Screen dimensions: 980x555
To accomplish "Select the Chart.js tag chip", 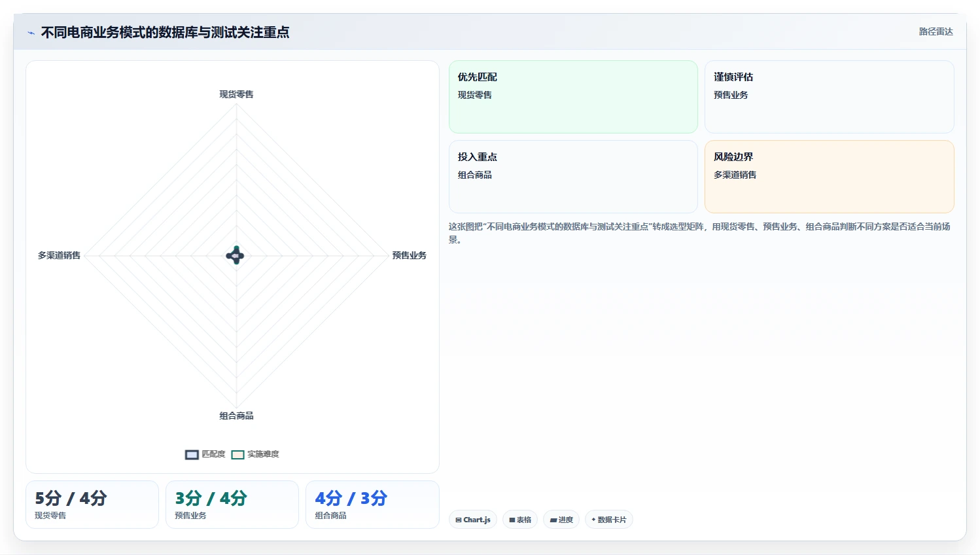I will click(473, 520).
